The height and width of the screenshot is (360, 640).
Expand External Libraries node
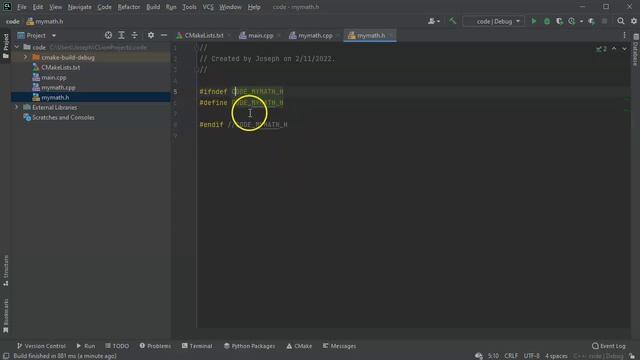(x=17, y=107)
